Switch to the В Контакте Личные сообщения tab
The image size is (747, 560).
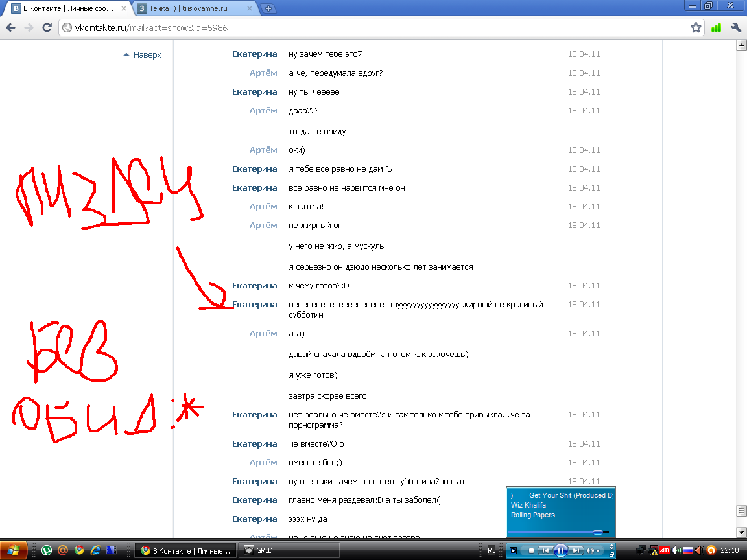(x=69, y=8)
